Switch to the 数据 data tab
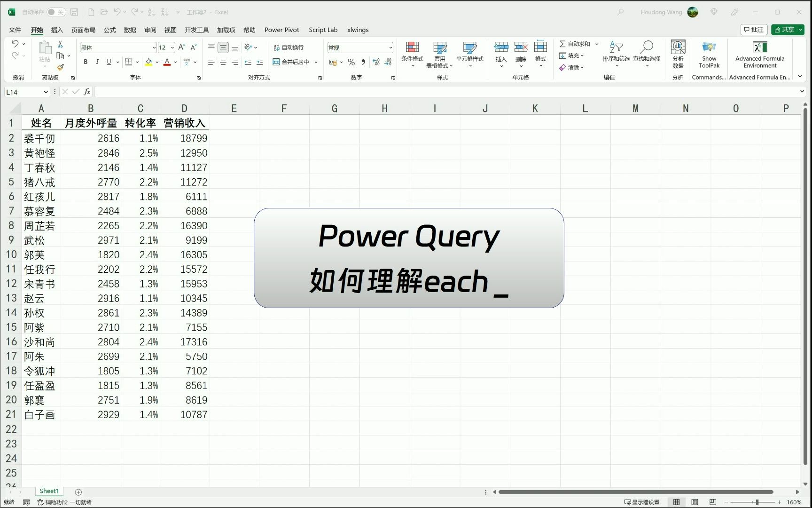Screen dimensions: 812x508 [130, 30]
